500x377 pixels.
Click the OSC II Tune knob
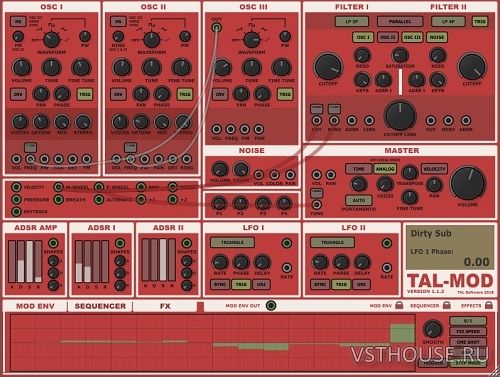(x=151, y=67)
